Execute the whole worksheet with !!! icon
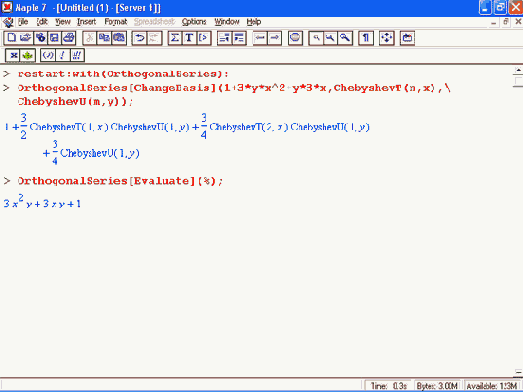 pos(77,55)
